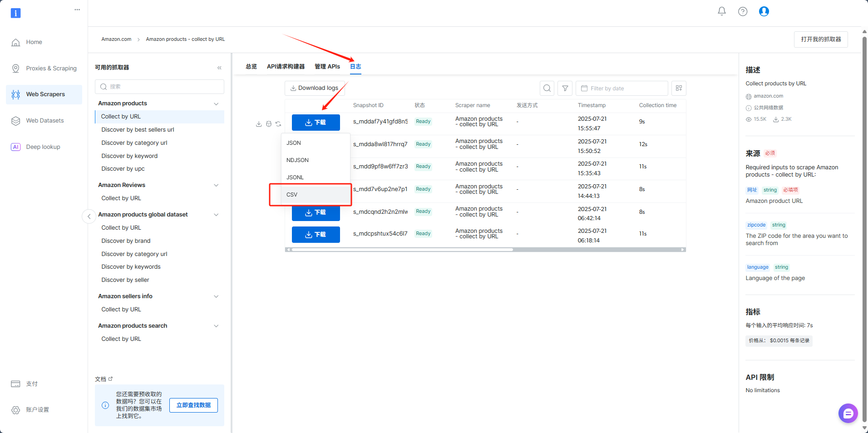Click the row download icon left of the table

[x=259, y=124]
